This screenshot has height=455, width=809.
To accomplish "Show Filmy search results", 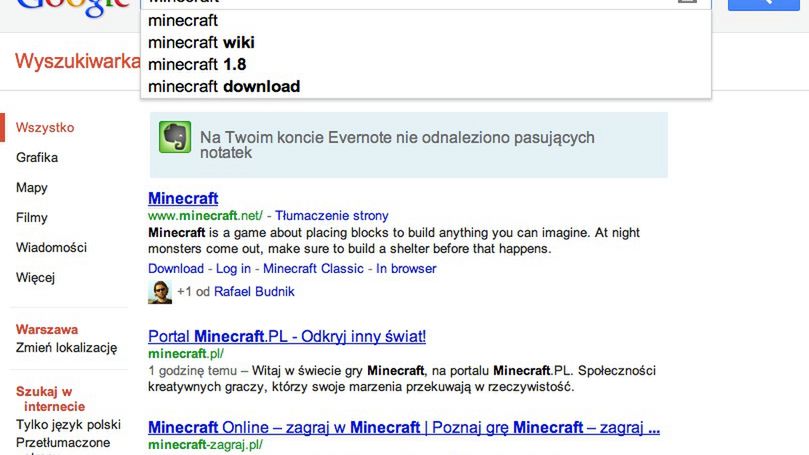I will click(32, 218).
